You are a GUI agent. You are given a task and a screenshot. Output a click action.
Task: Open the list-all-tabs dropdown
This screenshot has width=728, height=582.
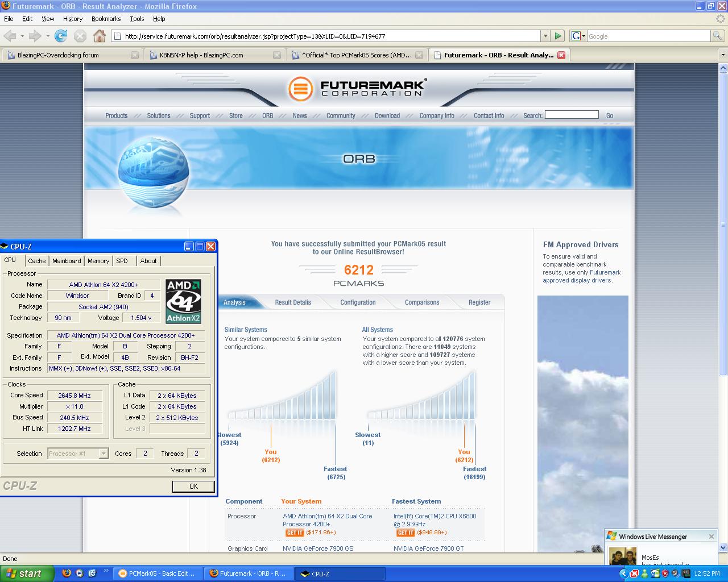[x=723, y=55]
